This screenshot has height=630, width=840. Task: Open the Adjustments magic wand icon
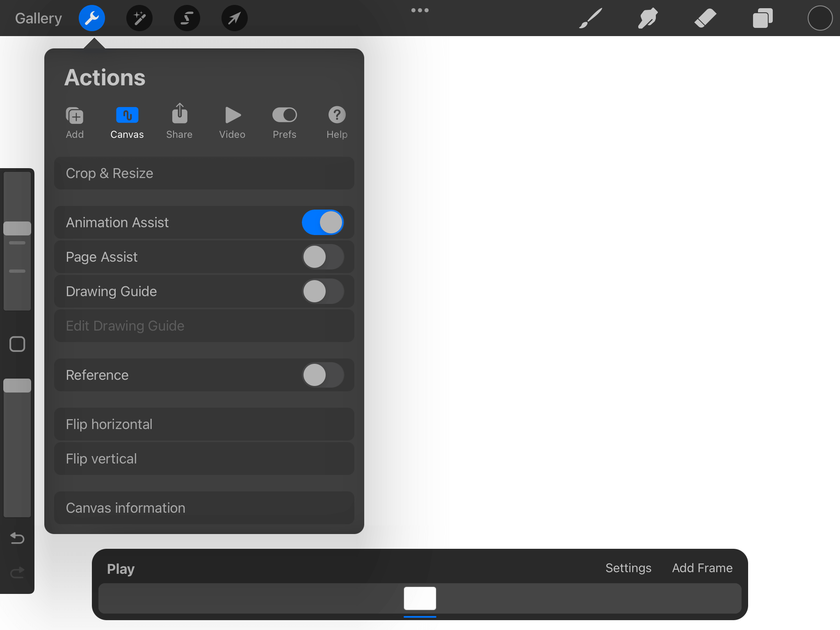point(139,18)
